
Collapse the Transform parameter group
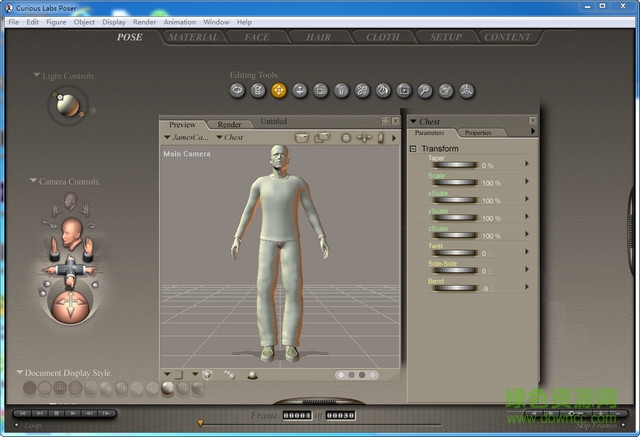tap(412, 149)
